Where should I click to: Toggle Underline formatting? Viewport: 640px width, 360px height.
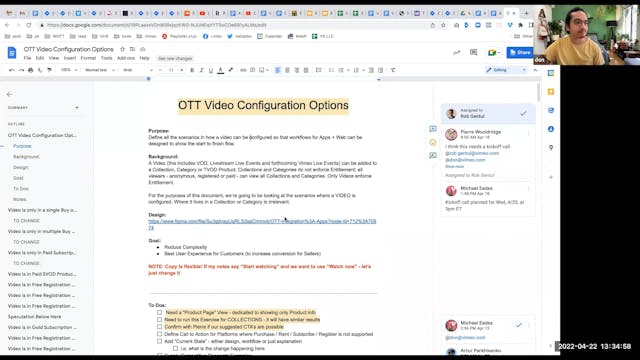tap(211, 70)
